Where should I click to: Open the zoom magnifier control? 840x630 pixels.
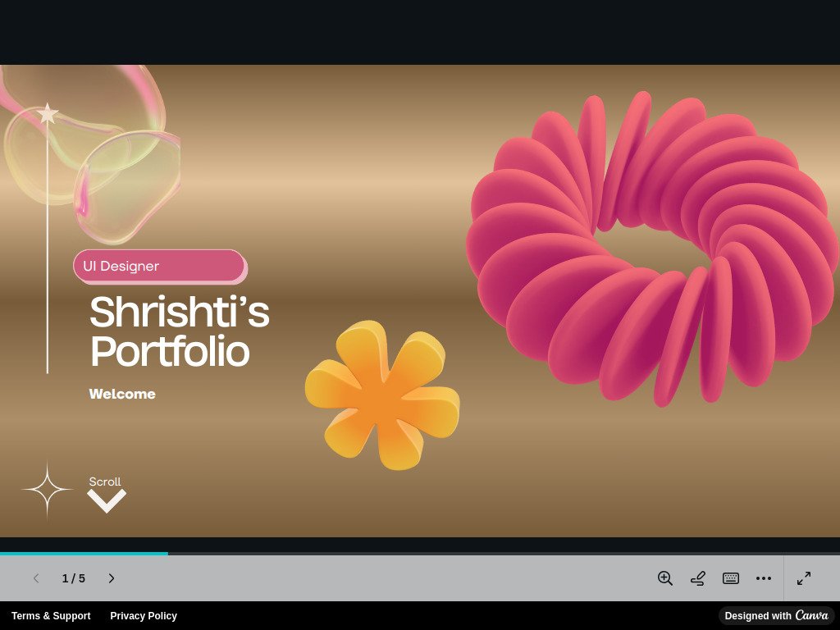click(664, 578)
